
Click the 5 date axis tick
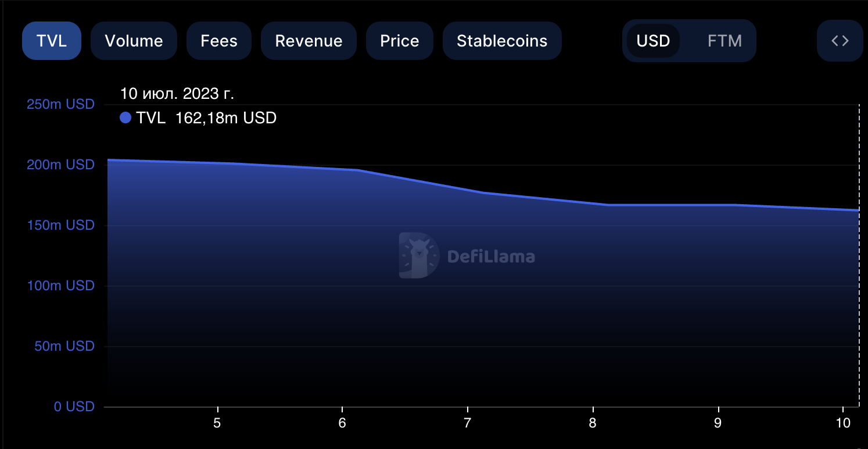pyautogui.click(x=217, y=423)
